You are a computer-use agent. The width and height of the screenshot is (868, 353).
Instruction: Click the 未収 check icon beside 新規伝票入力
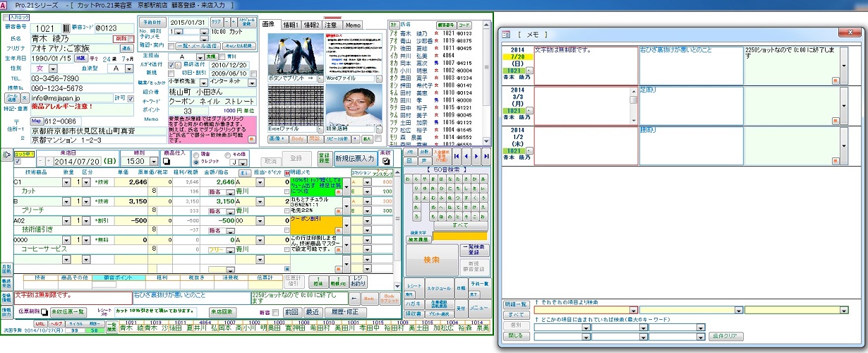click(385, 162)
